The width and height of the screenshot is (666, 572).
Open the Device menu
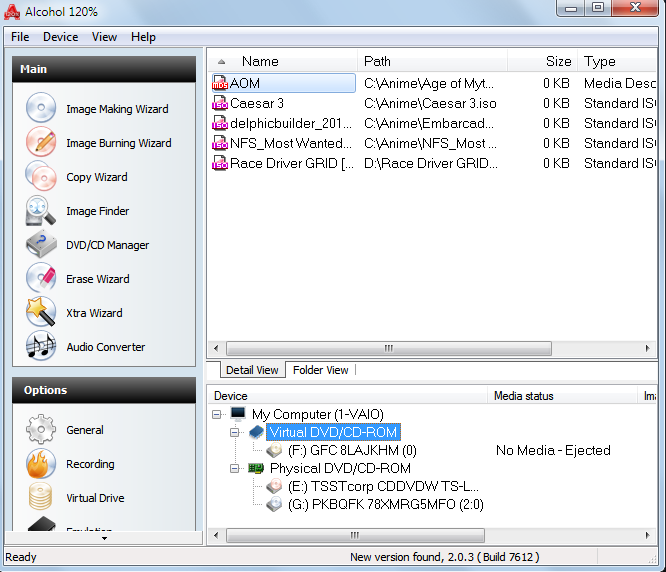coord(60,37)
